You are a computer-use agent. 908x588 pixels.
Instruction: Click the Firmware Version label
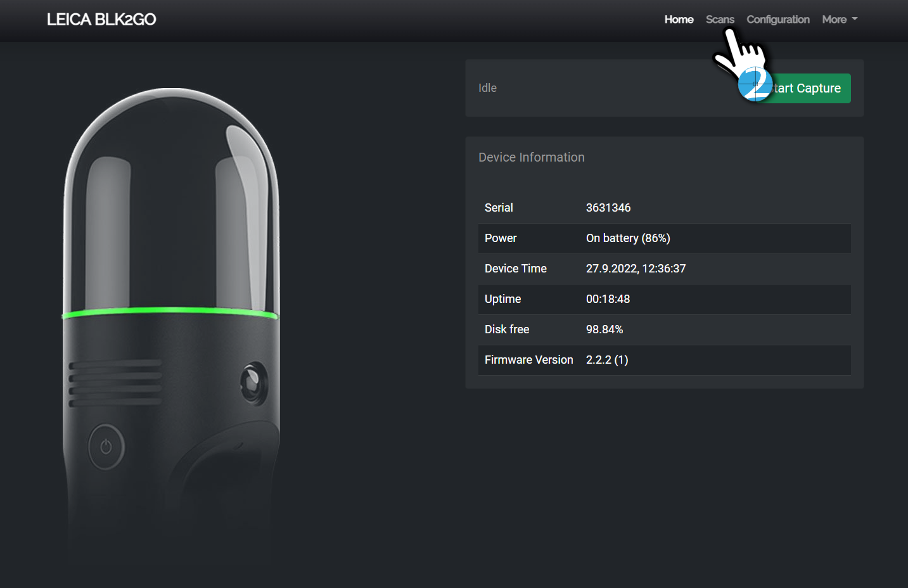(528, 360)
